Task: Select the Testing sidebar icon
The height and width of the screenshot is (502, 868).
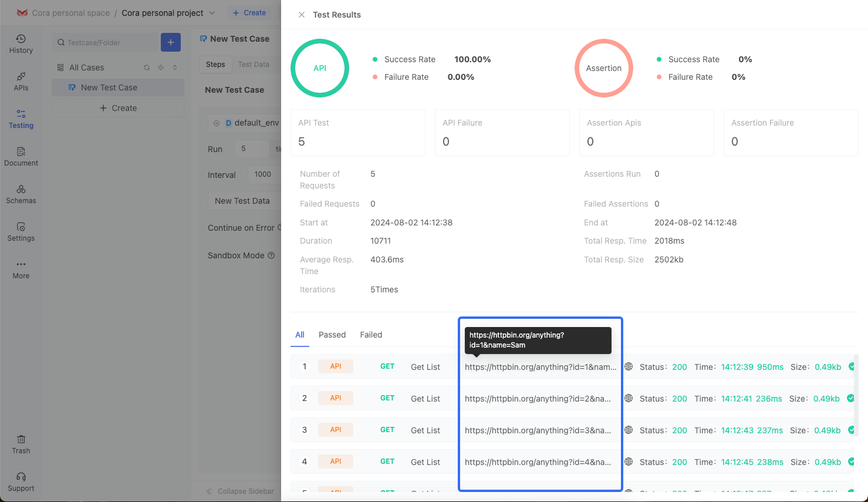Action: pyautogui.click(x=21, y=119)
